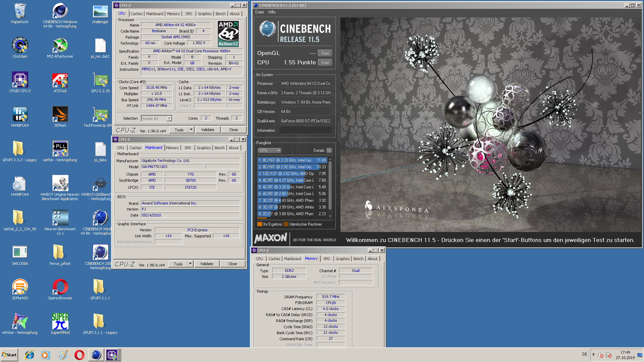
Task: Expand Tools dropdown arrow in Mainboard CPU-Z window
Action: pyautogui.click(x=190, y=264)
